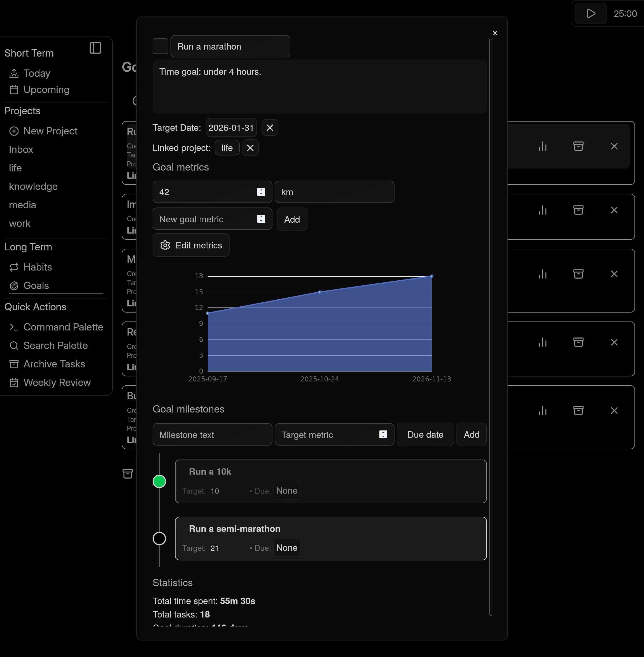Viewport: 644px width, 657px height.
Task: Start the 25:00 timer with the play icon
Action: point(590,13)
